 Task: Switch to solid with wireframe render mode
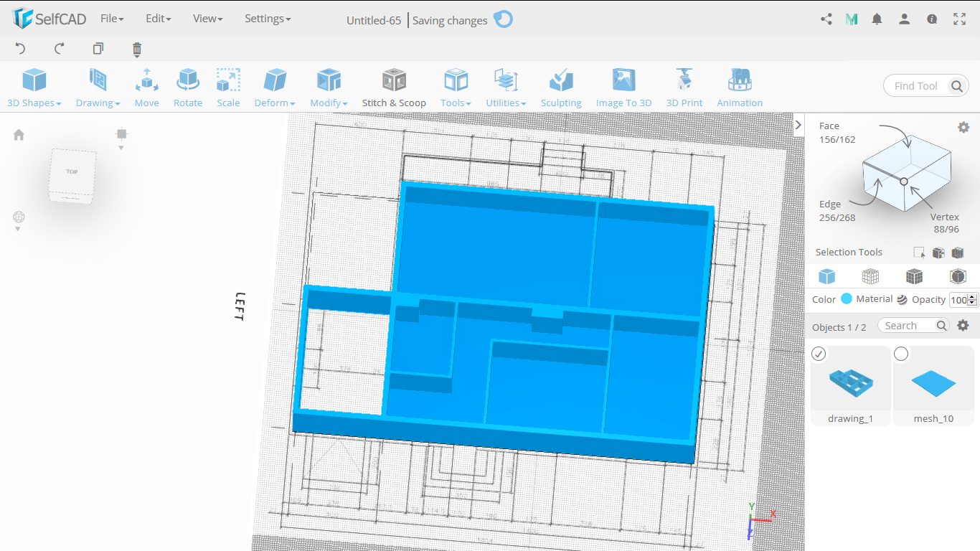tap(914, 276)
